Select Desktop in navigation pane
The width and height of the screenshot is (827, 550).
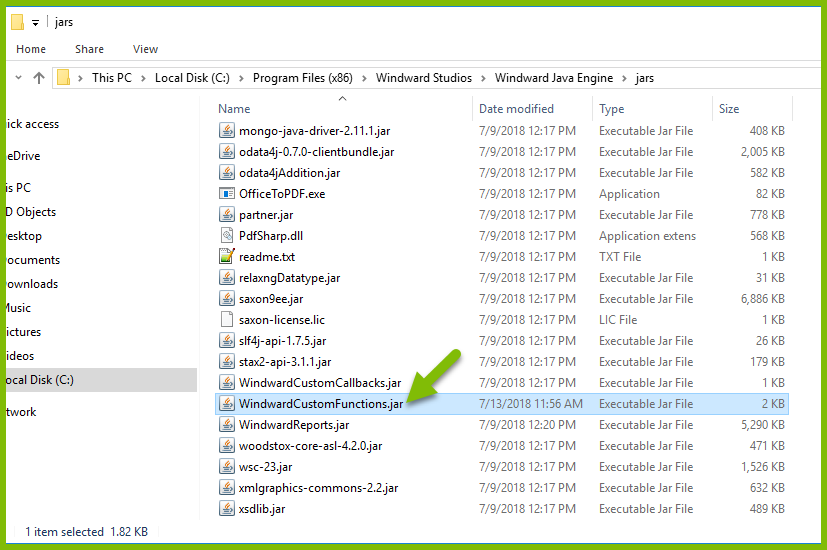tap(24, 236)
